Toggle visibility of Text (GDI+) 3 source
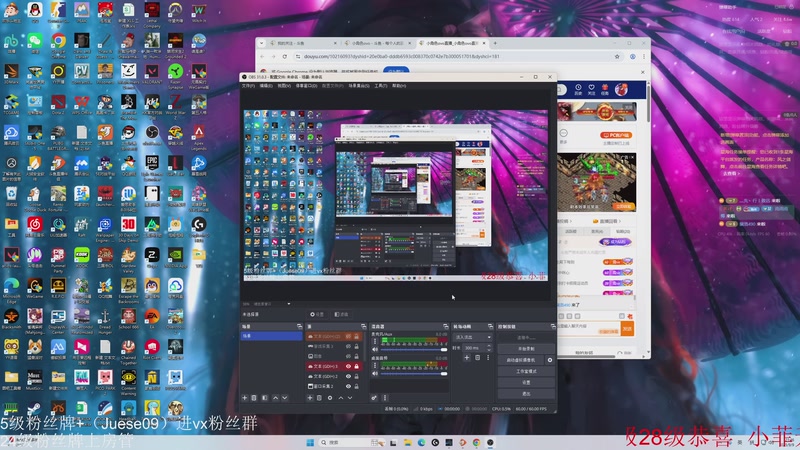The image size is (800, 450). point(348,366)
